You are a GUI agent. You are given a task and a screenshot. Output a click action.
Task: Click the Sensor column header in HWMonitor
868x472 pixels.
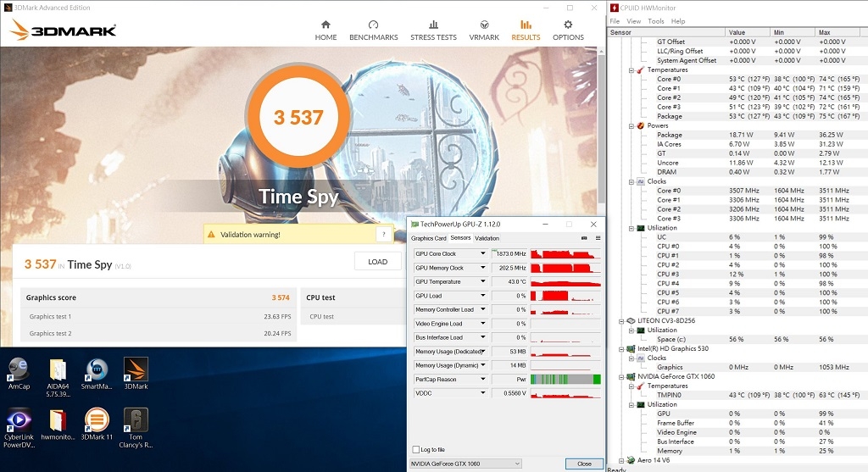pos(666,32)
